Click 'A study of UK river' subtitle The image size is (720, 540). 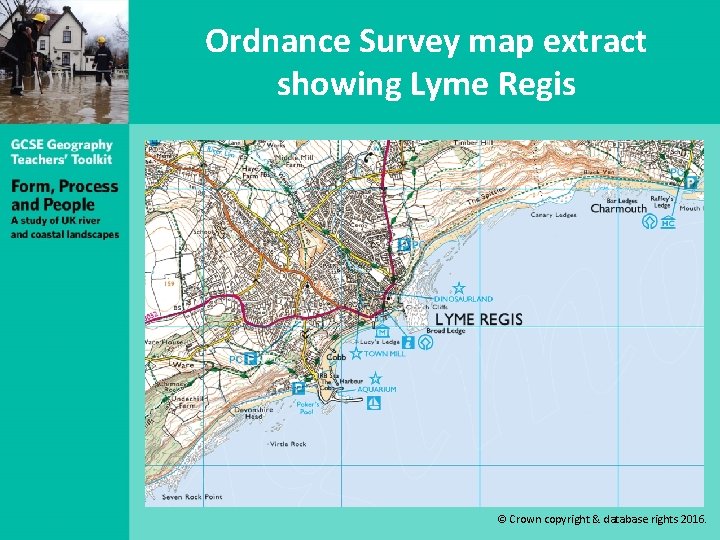coord(56,220)
